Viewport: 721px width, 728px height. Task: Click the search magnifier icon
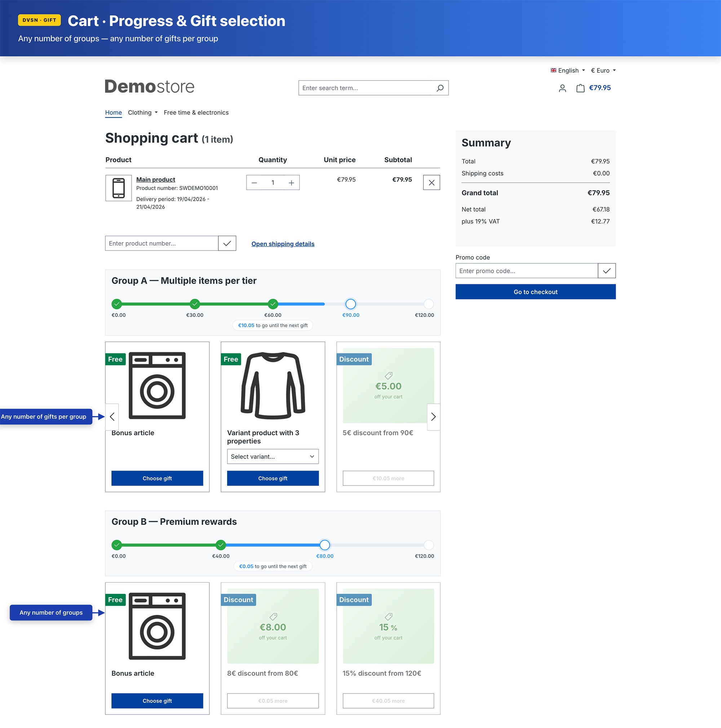pyautogui.click(x=439, y=88)
